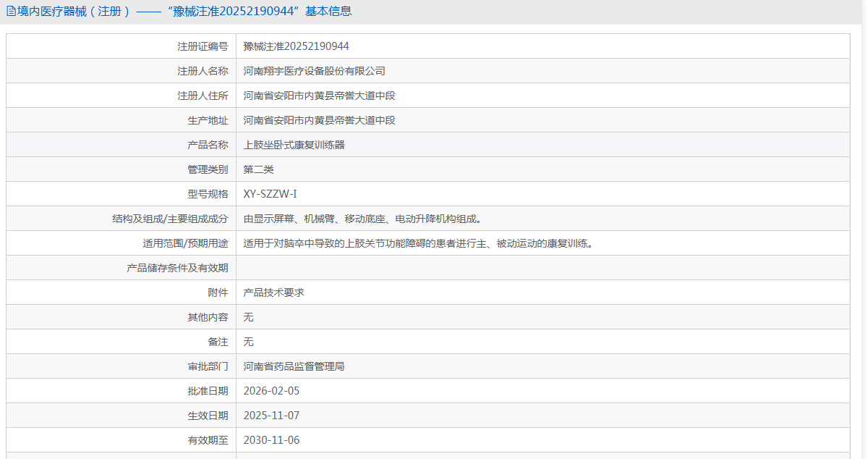Screen dimensions: 868x459
Task: Click the approval date 2026-02-05
Action: (x=271, y=391)
